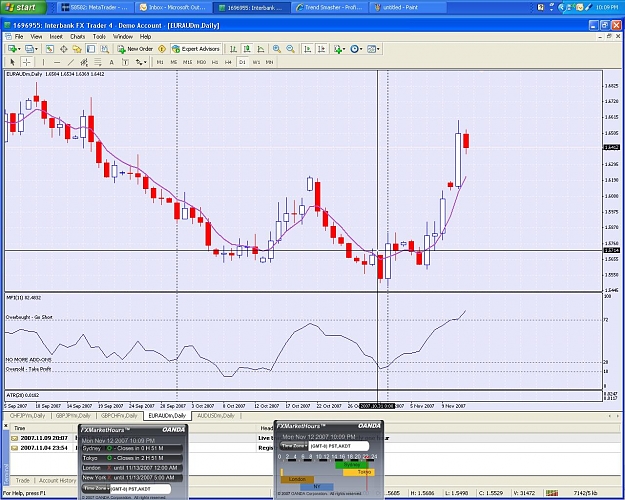
Task: Open the Trade terminal tab
Action: click(22, 480)
